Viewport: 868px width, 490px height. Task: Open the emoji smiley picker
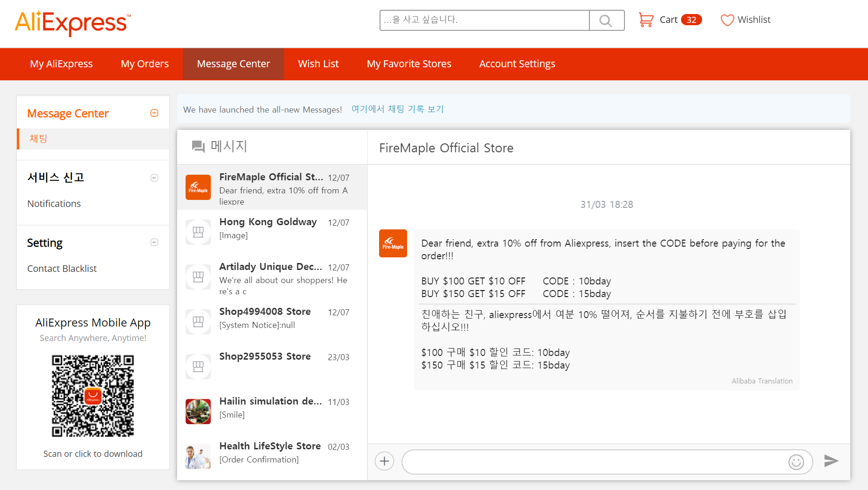796,462
